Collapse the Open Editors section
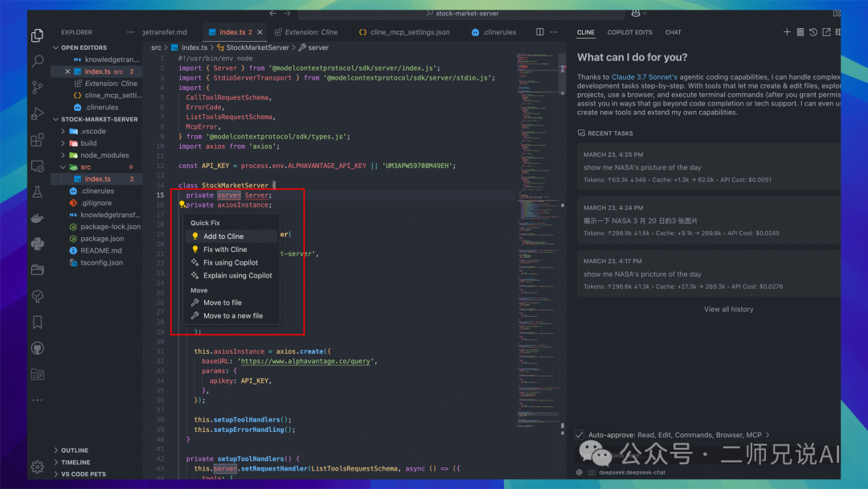868x489 pixels. tap(56, 47)
